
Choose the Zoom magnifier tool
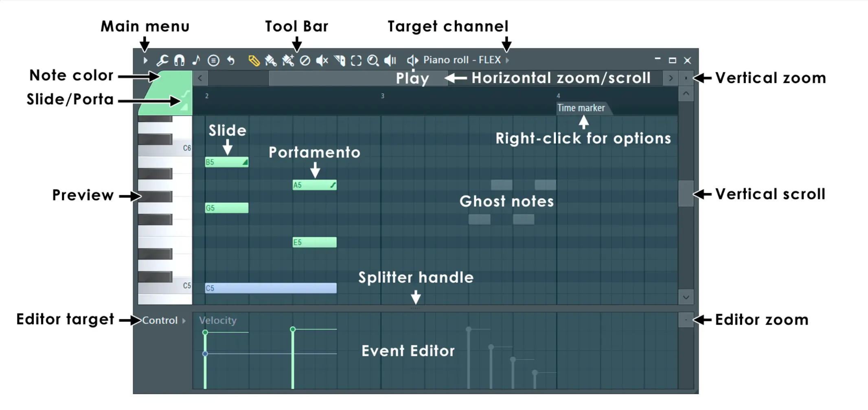coord(373,61)
